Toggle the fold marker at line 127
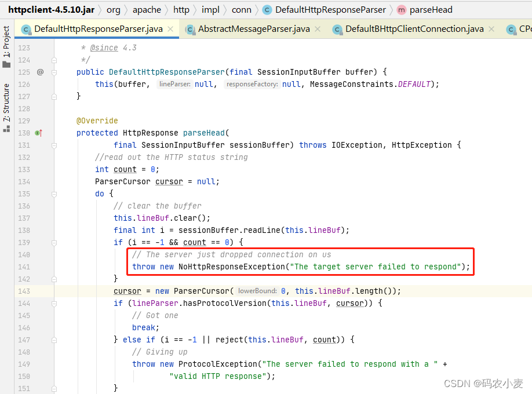The image size is (532, 394). 54,97
